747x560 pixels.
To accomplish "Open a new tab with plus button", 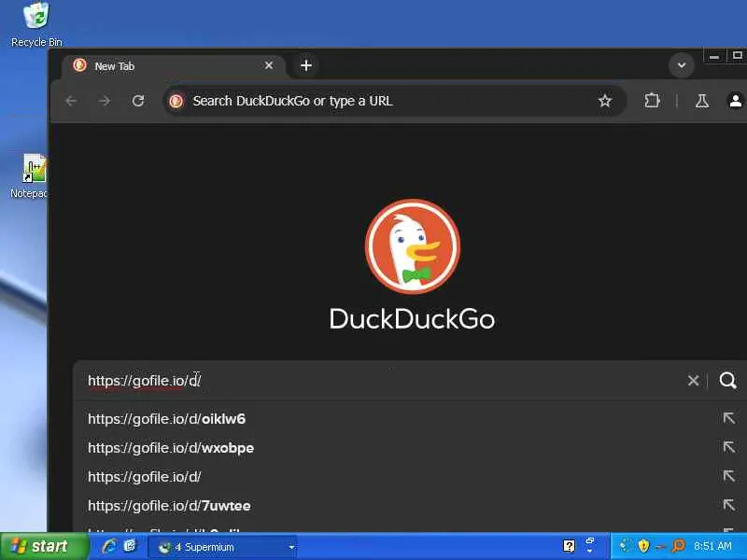I will click(x=306, y=65).
